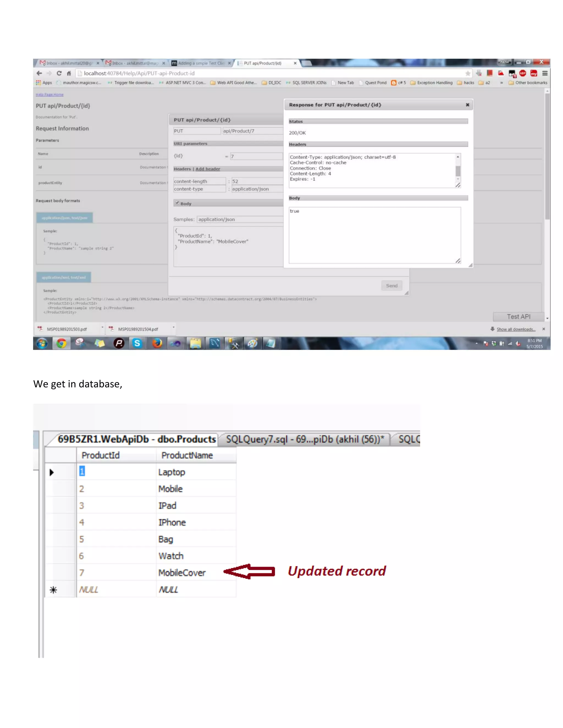
Task: Select the Laptop cell in row 1
Action: click(196, 472)
